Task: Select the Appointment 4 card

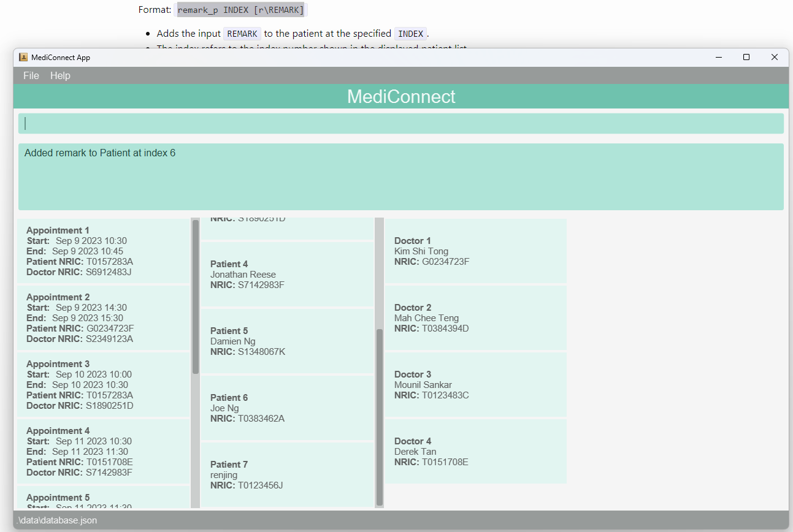Action: click(x=103, y=451)
